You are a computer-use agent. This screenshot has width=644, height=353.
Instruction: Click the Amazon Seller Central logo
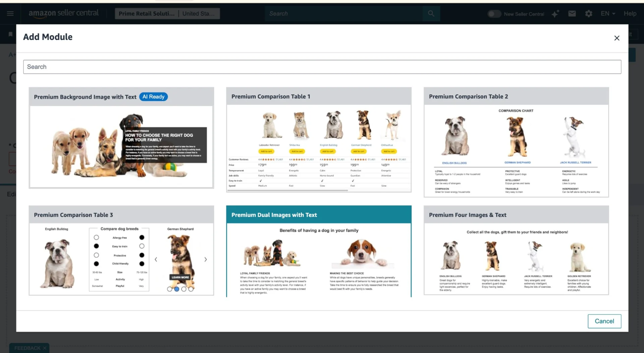point(63,13)
